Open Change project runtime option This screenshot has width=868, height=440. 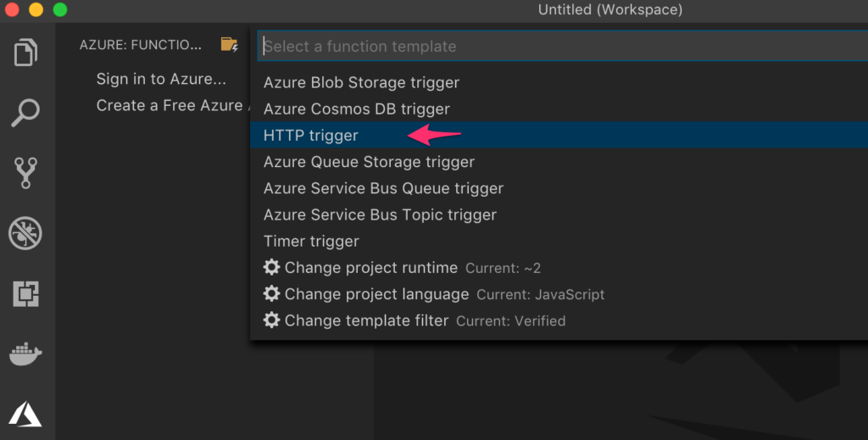point(370,268)
